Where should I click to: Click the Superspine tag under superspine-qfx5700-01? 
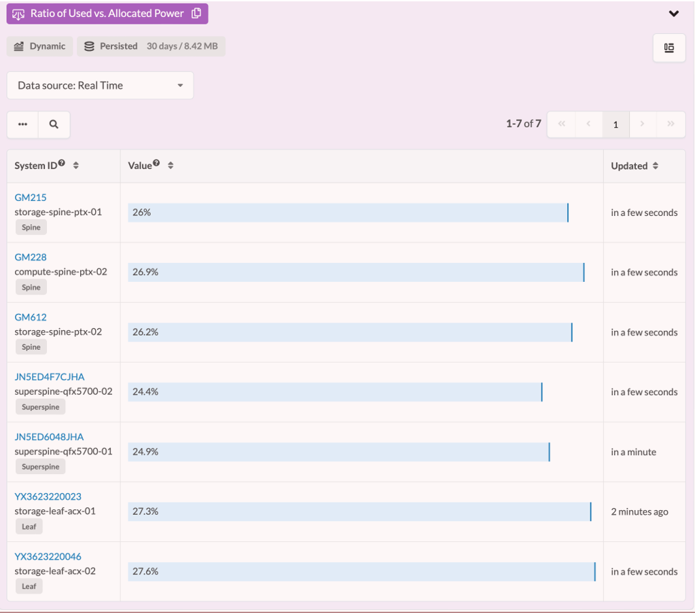(x=40, y=467)
